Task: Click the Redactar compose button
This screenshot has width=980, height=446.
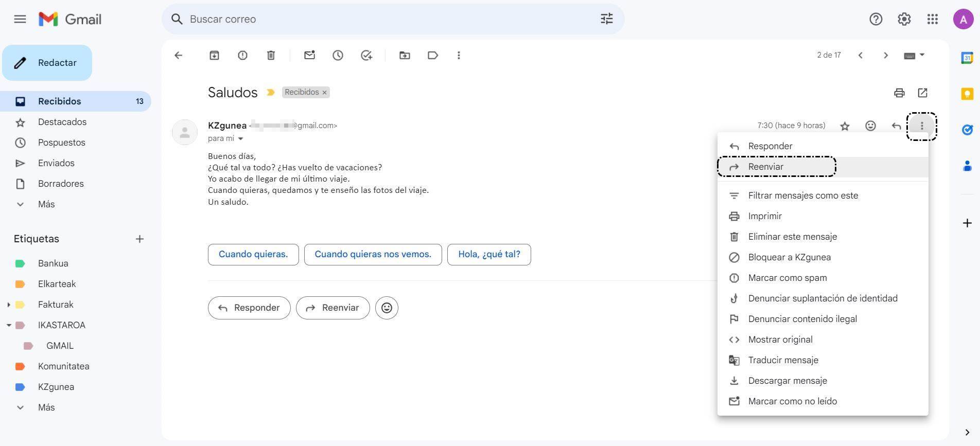Action: [47, 63]
